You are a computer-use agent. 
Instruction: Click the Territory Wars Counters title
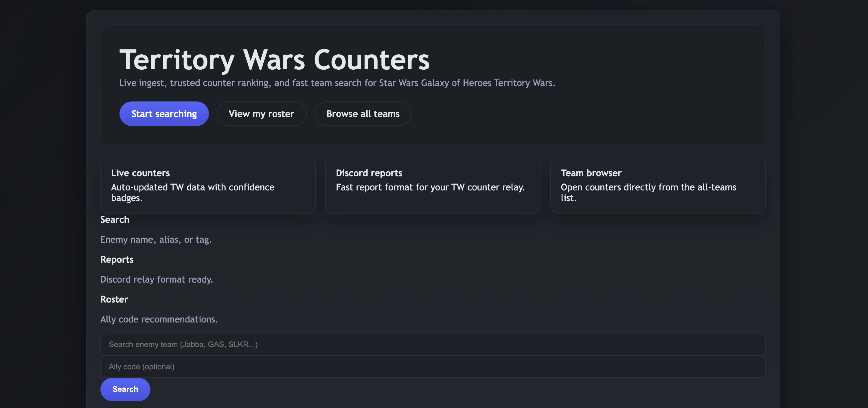pos(274,60)
